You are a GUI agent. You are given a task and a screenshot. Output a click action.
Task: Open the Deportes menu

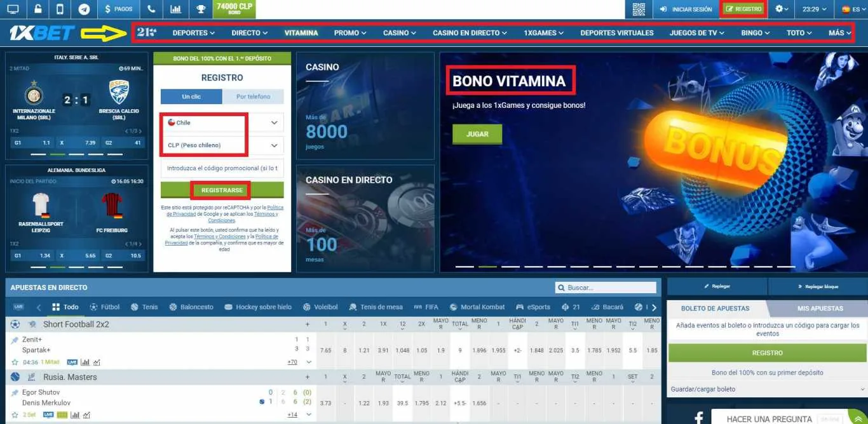pyautogui.click(x=194, y=33)
